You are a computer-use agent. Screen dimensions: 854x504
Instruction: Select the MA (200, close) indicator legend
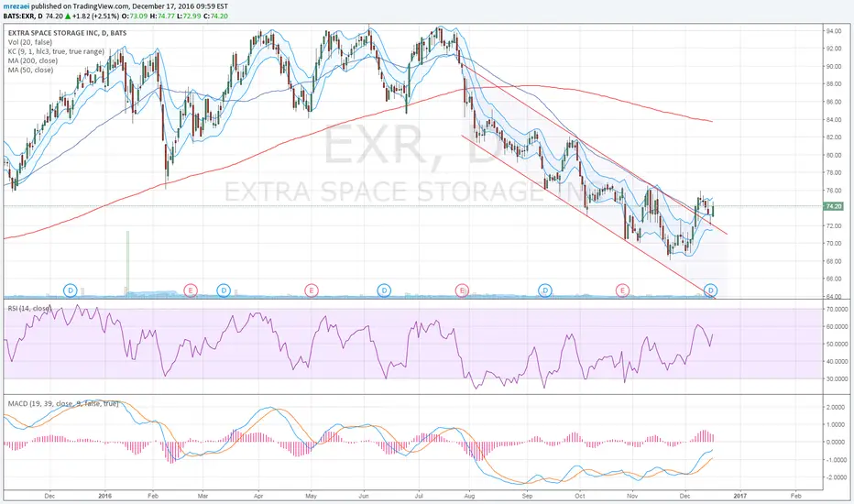point(33,60)
